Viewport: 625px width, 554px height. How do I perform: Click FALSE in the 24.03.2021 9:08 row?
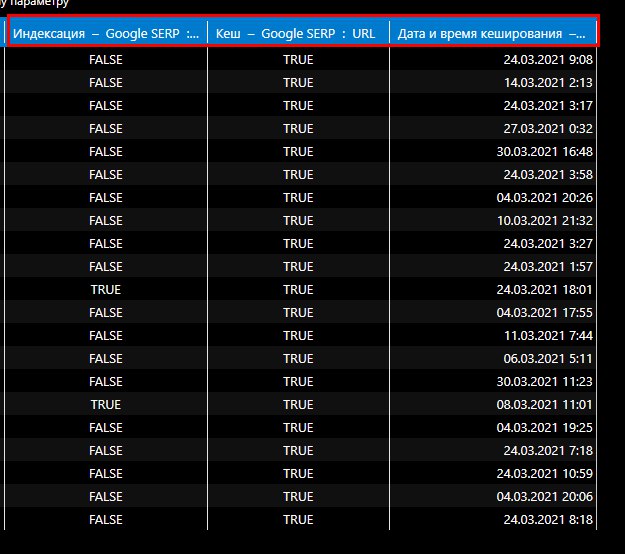[x=106, y=60]
